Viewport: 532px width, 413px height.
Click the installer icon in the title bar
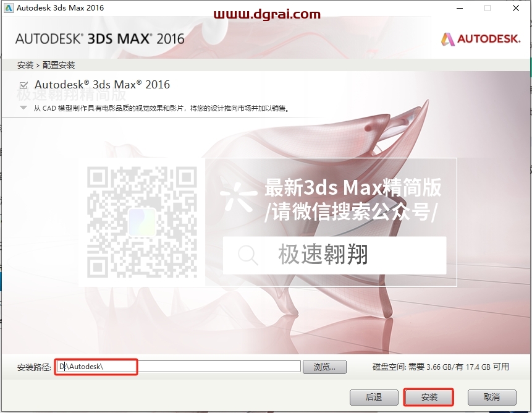tap(9, 8)
